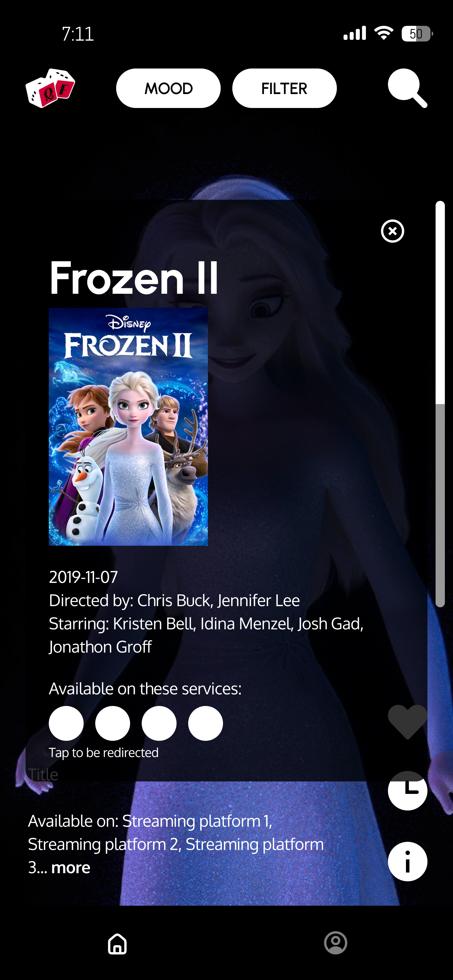
Task: Open the info circle icon
Action: coord(407,861)
